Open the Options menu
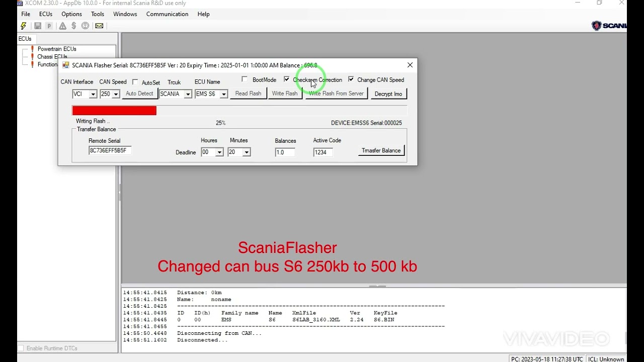The image size is (644, 362). click(x=71, y=14)
